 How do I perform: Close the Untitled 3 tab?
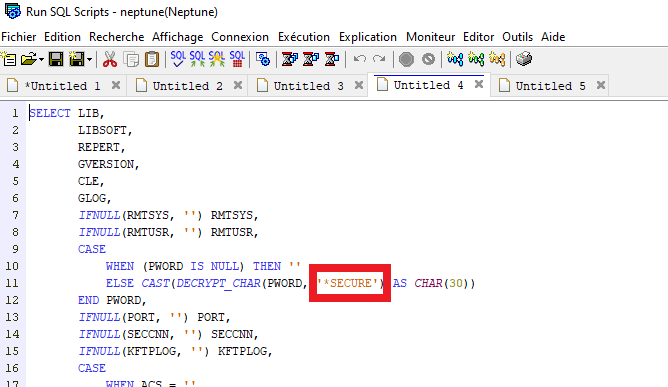(359, 85)
